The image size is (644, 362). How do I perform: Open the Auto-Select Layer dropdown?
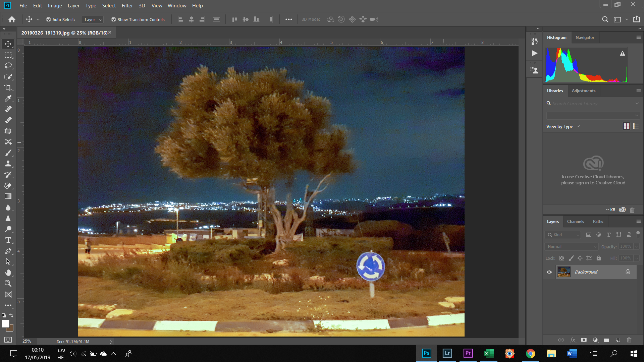93,19
